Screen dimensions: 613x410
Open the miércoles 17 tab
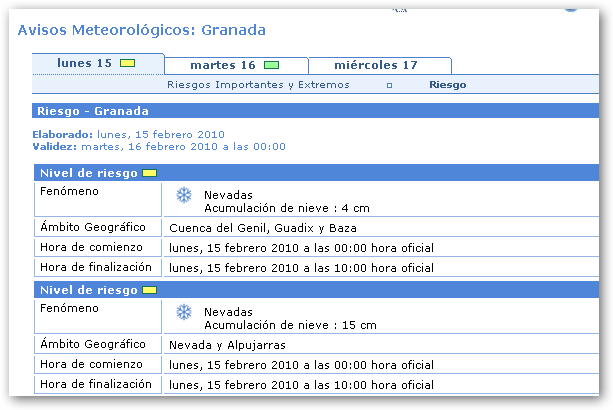click(376, 66)
